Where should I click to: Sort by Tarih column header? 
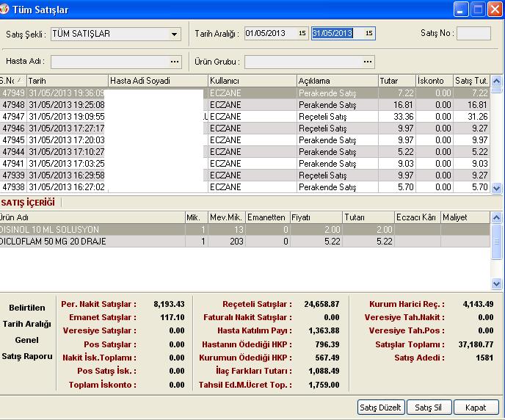pos(67,81)
